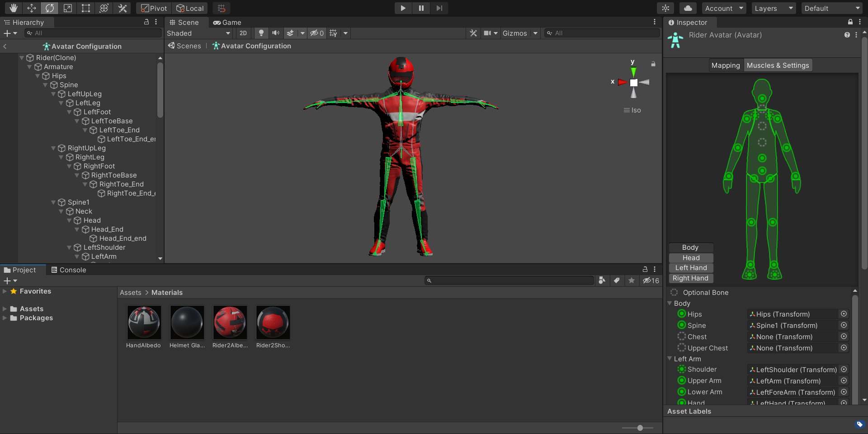Click the scene orientation gizmo center
868x434 pixels.
[x=633, y=82]
